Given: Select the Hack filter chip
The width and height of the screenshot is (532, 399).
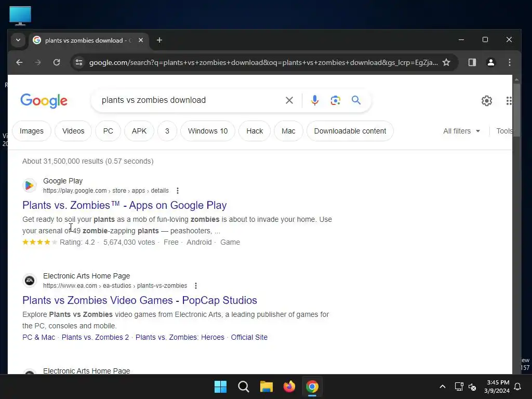Looking at the screenshot, I should 255,131.
